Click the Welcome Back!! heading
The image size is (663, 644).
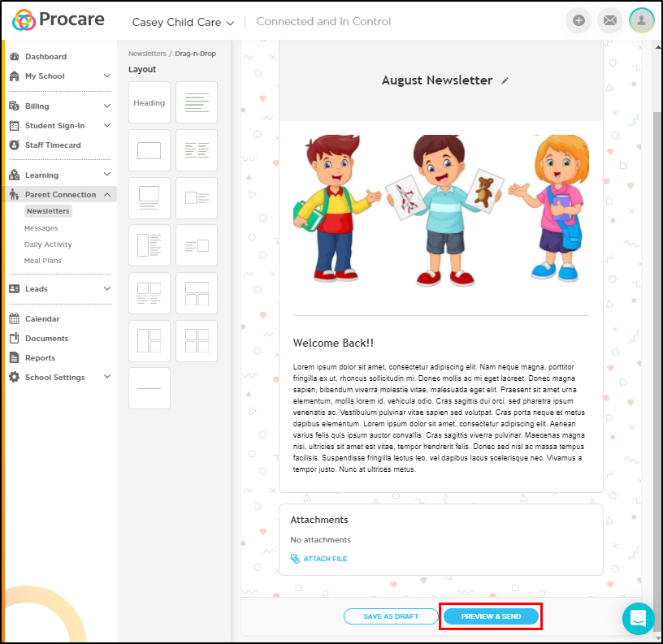pyautogui.click(x=333, y=344)
